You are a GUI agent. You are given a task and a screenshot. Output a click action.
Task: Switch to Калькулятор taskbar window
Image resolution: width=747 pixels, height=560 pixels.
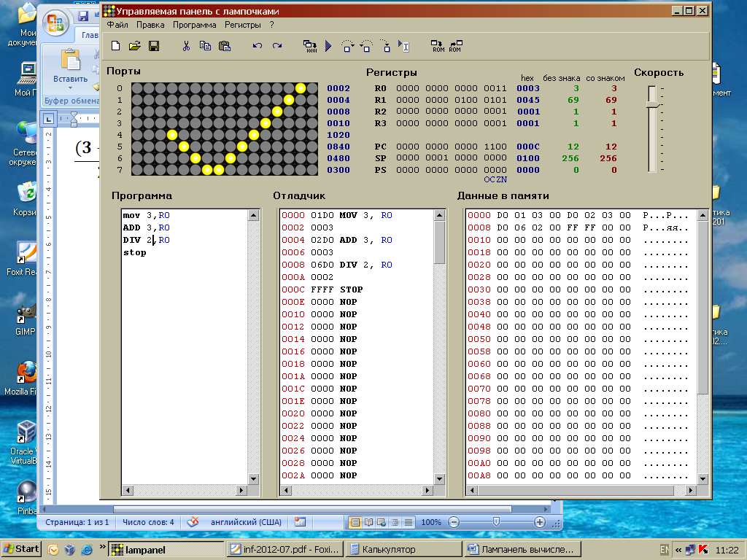(405, 550)
